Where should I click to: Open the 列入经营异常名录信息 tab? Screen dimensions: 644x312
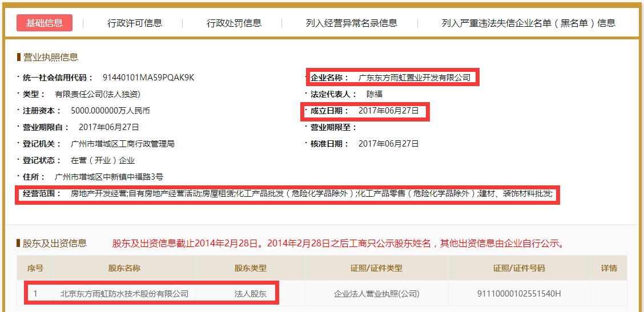[x=351, y=23]
